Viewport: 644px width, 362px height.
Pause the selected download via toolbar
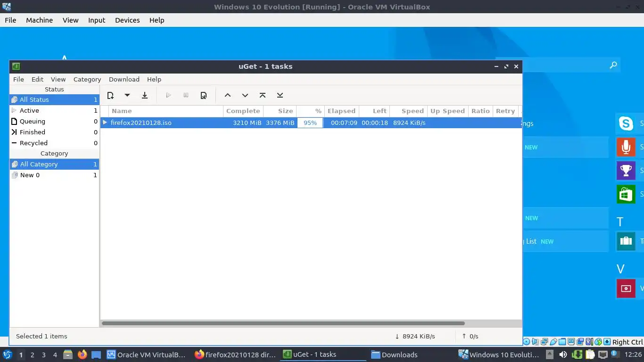(x=186, y=95)
